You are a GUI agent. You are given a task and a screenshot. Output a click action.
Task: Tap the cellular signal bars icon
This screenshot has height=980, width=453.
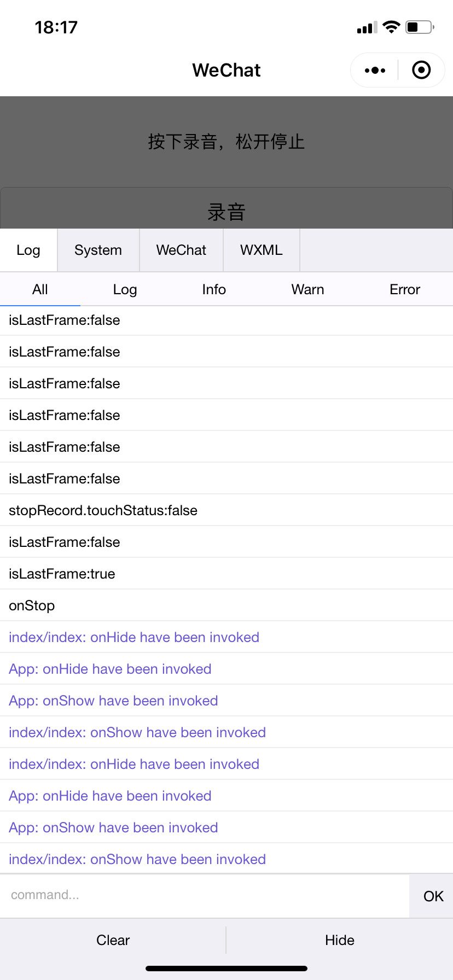point(367,27)
